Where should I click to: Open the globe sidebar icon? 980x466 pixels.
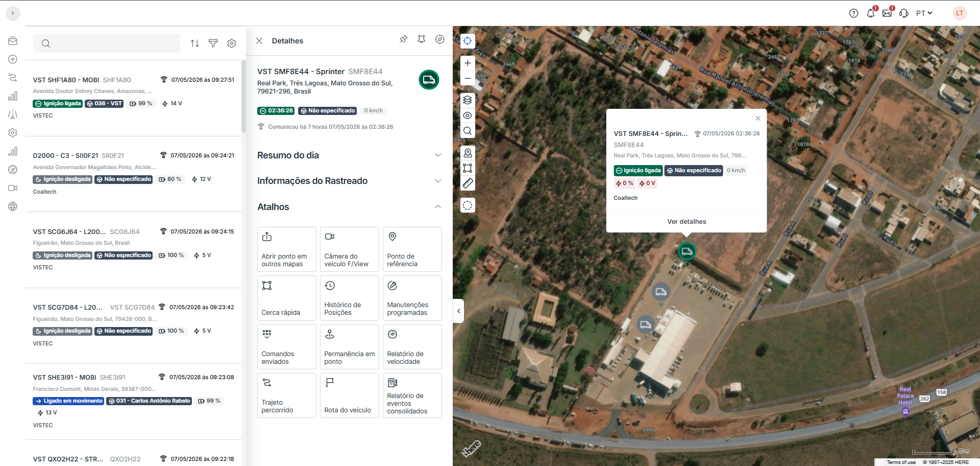coord(13,206)
